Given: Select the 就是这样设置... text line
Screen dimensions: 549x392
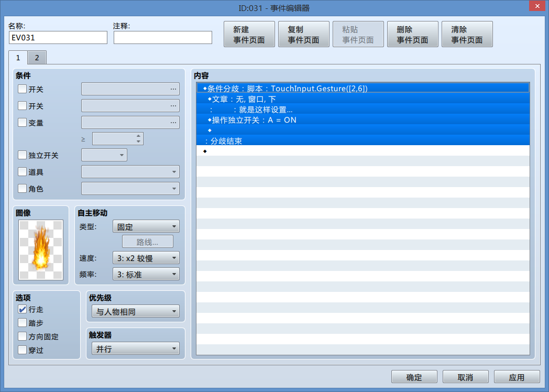Looking at the screenshot, I should [363, 110].
